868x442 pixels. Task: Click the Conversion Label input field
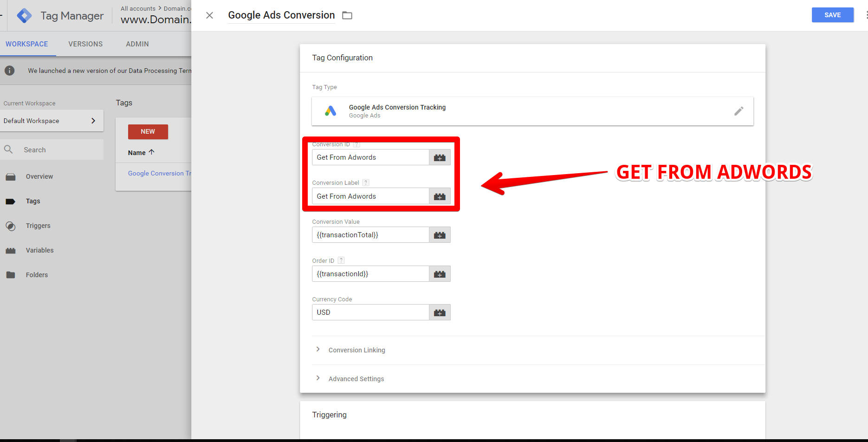coord(370,196)
